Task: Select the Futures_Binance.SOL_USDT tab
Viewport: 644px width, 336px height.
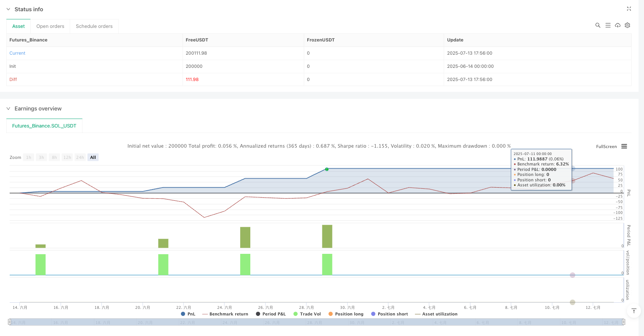Action: [44, 126]
